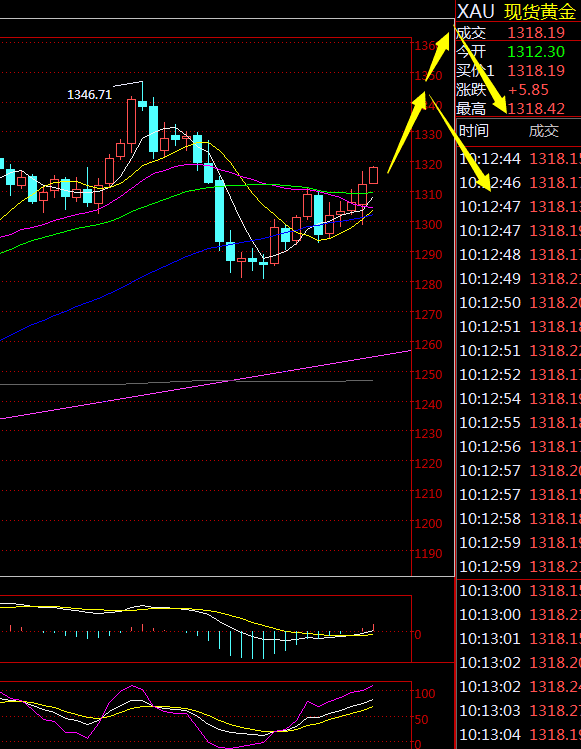Click the 今开 label in quote panel
The height and width of the screenshot is (749, 581).
[x=471, y=51]
